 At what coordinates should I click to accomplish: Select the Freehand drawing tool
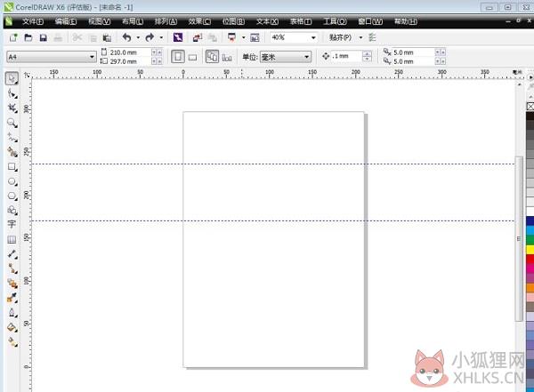tap(12, 138)
